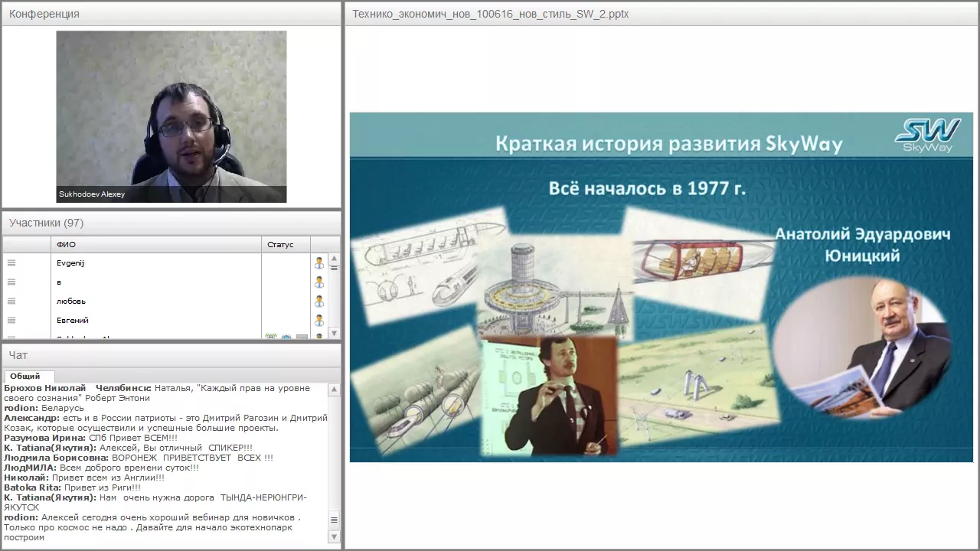Click the presentation file name title
Image resolution: width=980 pixels, height=551 pixels.
click(491, 14)
